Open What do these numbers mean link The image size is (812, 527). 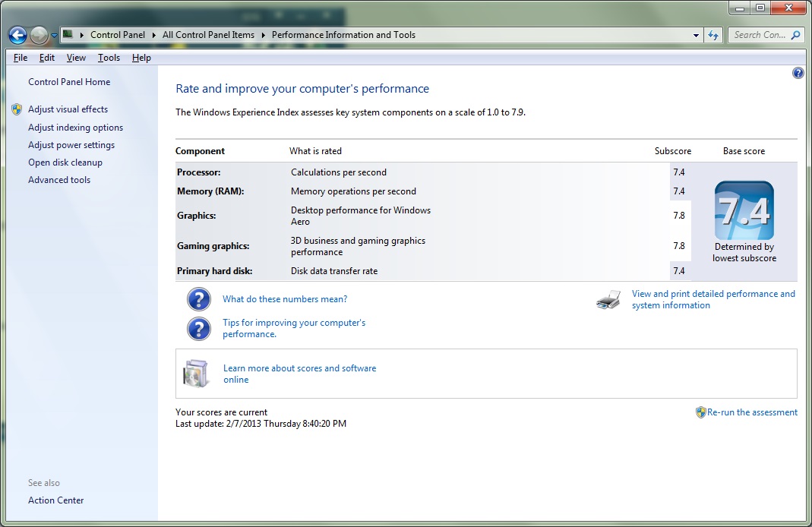pyautogui.click(x=285, y=299)
